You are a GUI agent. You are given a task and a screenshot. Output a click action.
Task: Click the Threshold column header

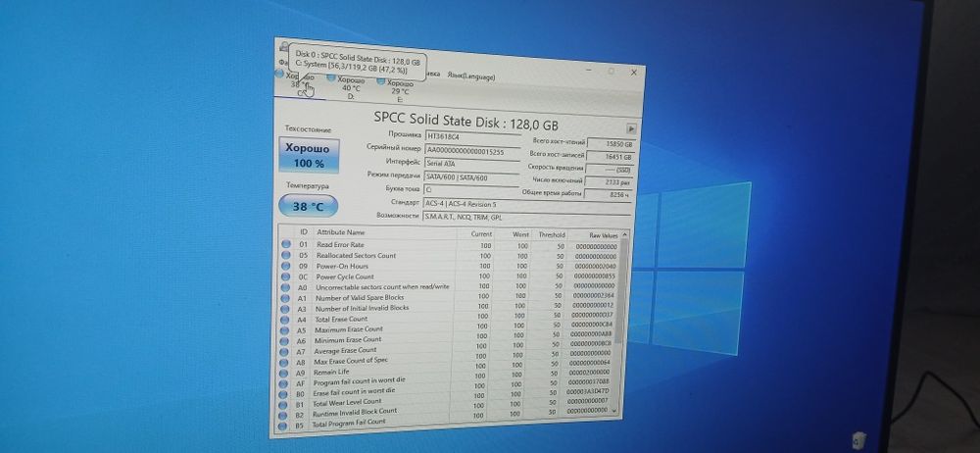[552, 234]
